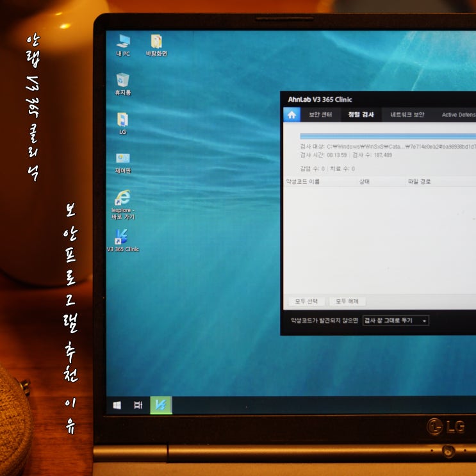The width and height of the screenshot is (476, 476).
Task: Open the LG folder desktop icon
Action: click(x=122, y=124)
